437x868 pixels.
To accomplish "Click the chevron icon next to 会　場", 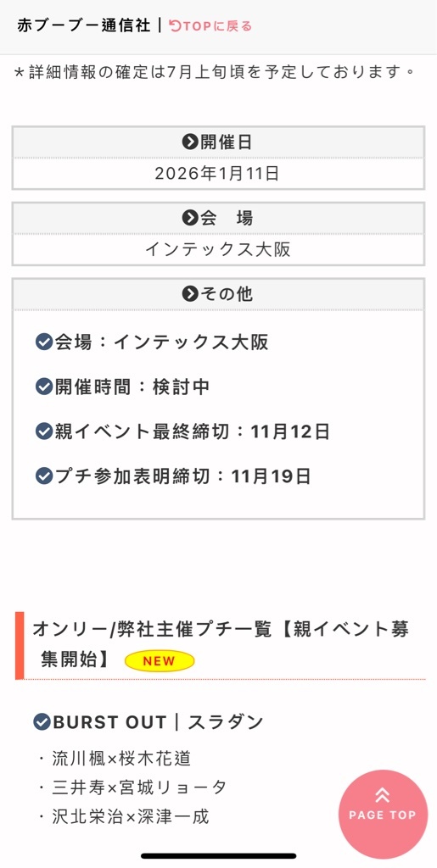I will [190, 218].
